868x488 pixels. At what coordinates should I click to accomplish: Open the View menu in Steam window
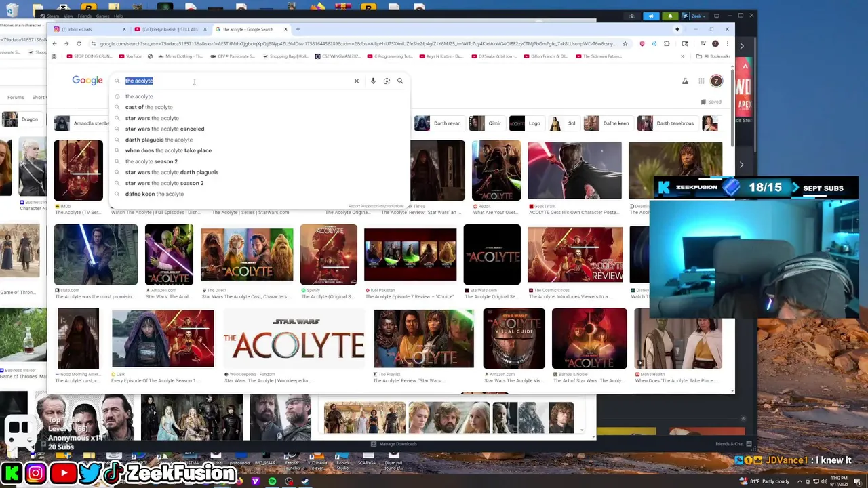pyautogui.click(x=68, y=16)
